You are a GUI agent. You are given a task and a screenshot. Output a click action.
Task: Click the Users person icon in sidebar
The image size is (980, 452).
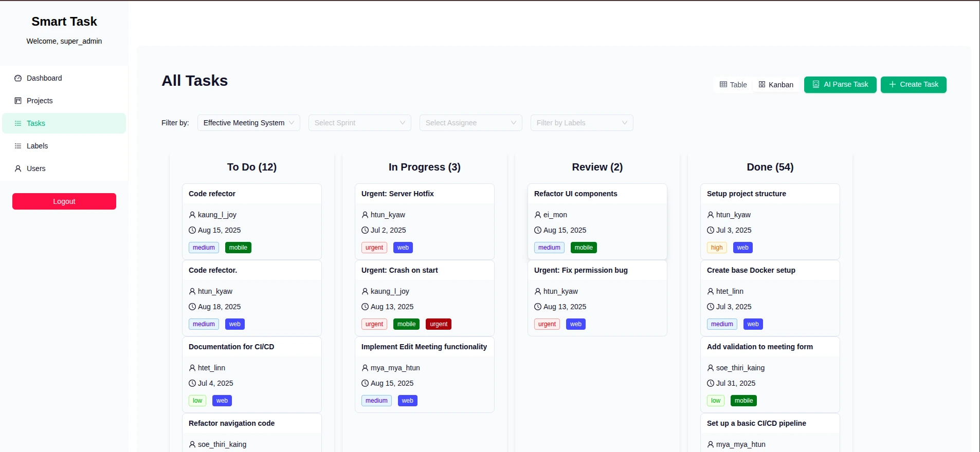[x=18, y=168]
